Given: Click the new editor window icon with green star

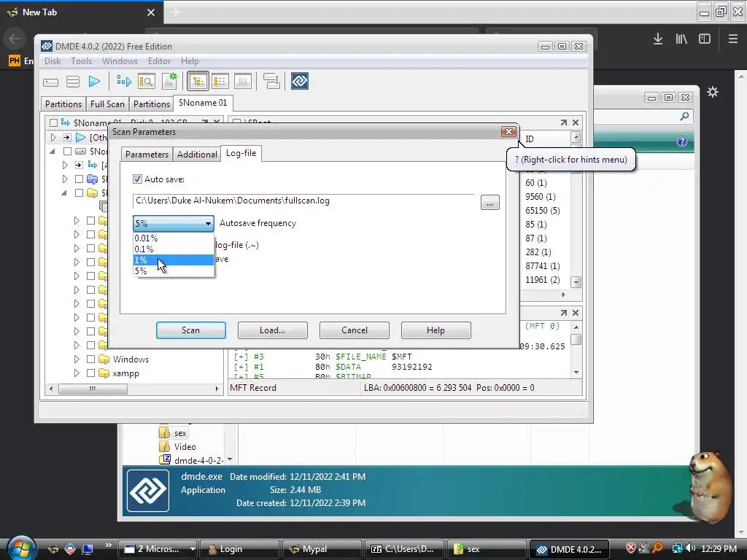Looking at the screenshot, I should click(x=169, y=82).
